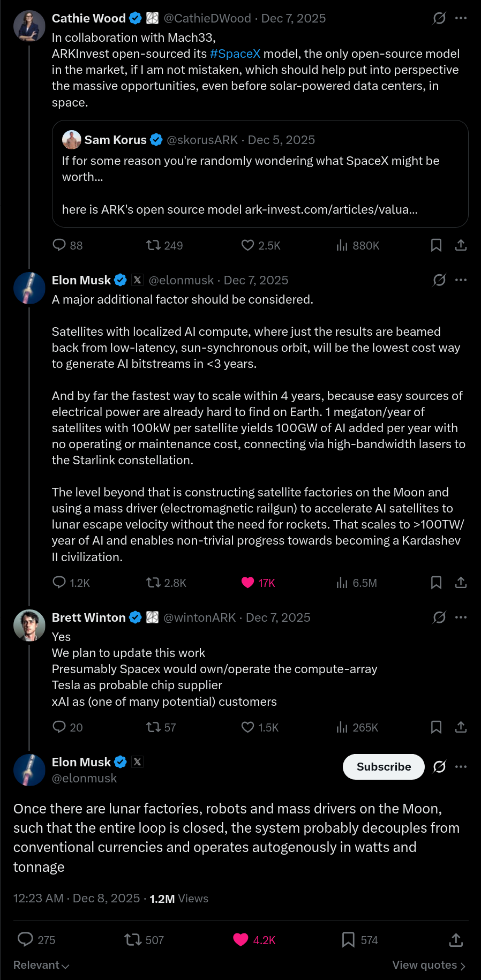Open more options on Cathie Wood's post
This screenshot has height=980, width=481.
[461, 18]
